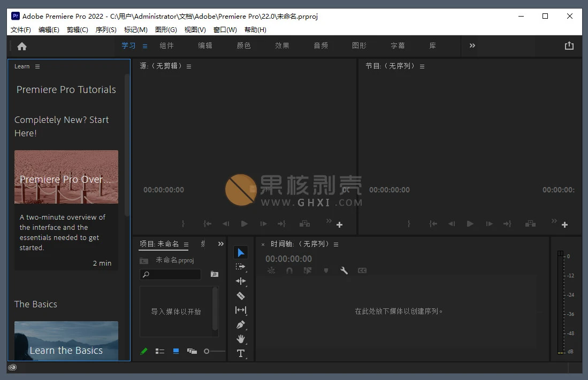Select the Track Select Forward tool
The height and width of the screenshot is (380, 588).
[x=241, y=267]
